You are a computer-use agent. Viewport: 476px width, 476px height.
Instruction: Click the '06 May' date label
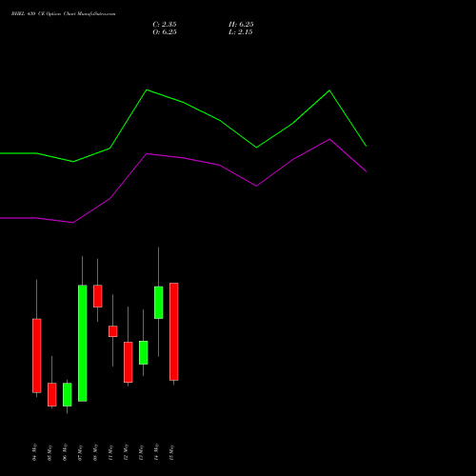click(x=65, y=452)
